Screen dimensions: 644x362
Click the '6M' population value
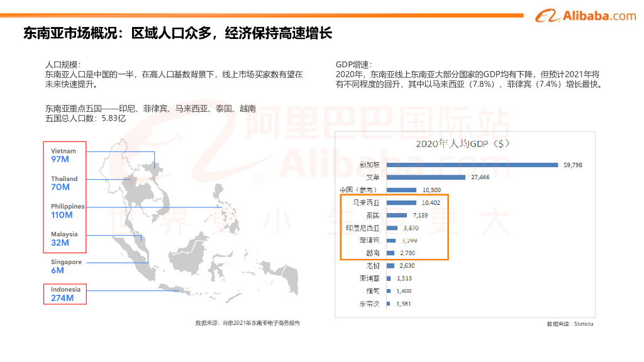coord(57,270)
